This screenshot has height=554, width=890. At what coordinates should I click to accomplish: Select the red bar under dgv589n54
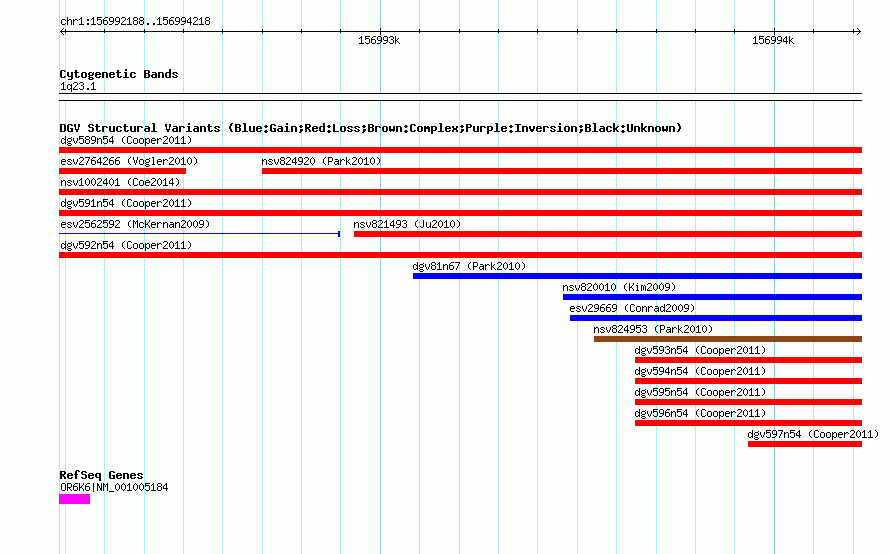pyautogui.click(x=460, y=150)
